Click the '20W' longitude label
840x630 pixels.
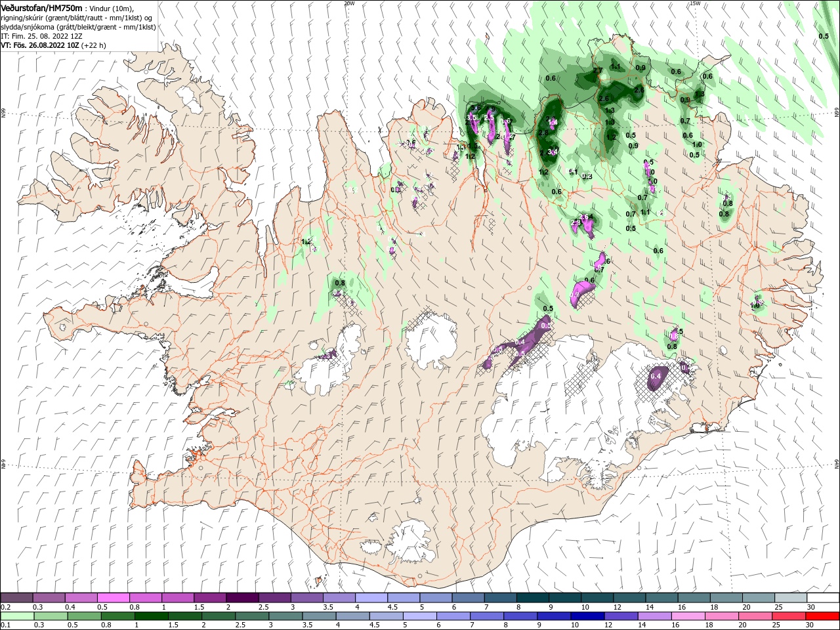click(x=349, y=3)
